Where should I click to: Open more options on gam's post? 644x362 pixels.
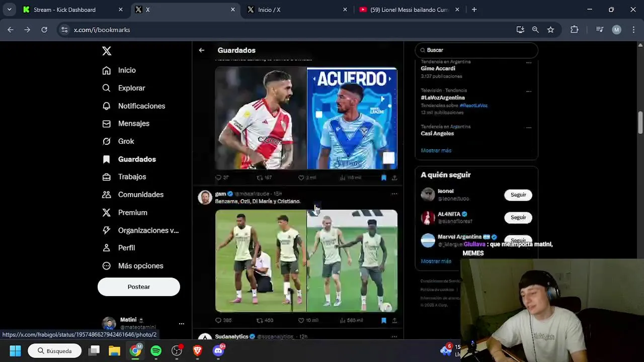point(394,194)
